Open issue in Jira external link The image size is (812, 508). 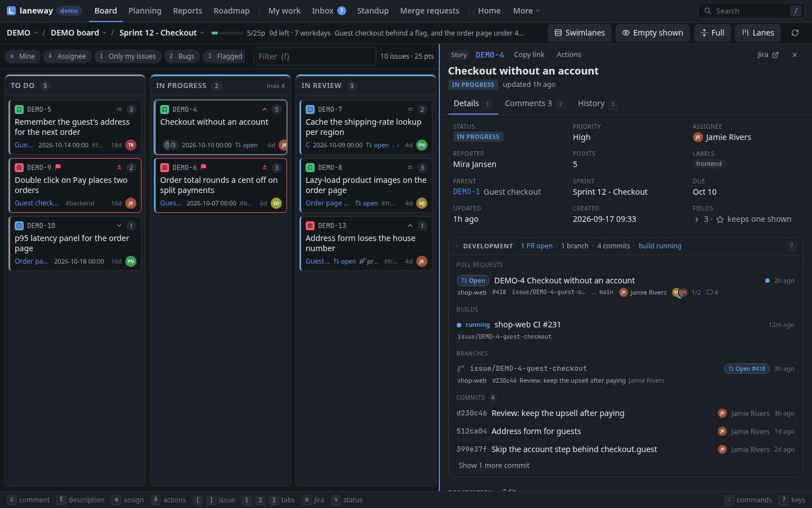768,55
